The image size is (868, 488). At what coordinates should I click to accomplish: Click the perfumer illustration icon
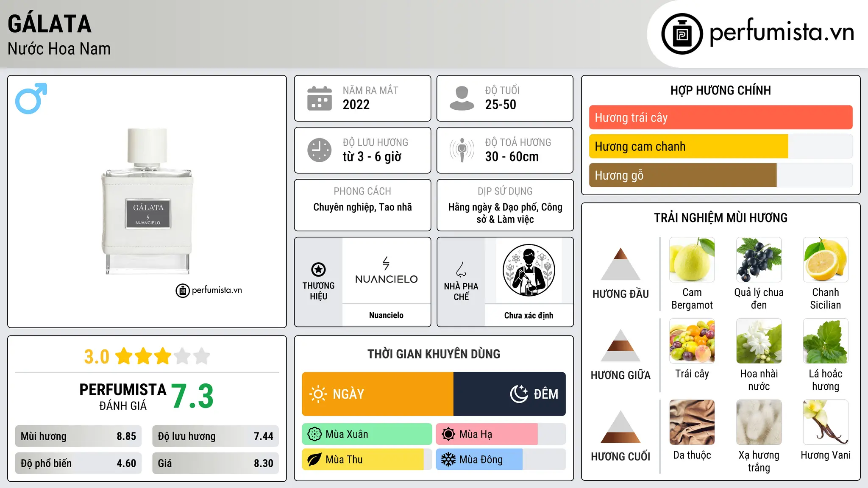click(x=529, y=270)
